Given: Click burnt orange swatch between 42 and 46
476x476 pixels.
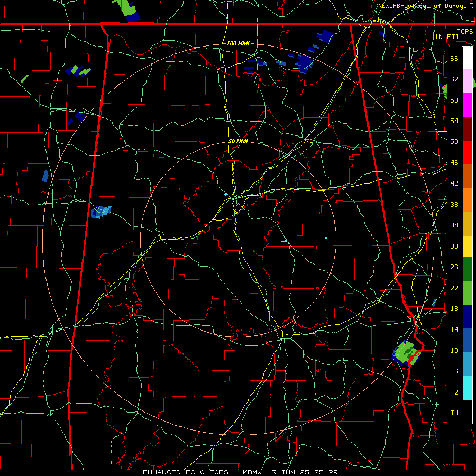Looking at the screenshot, I should 467,176.
